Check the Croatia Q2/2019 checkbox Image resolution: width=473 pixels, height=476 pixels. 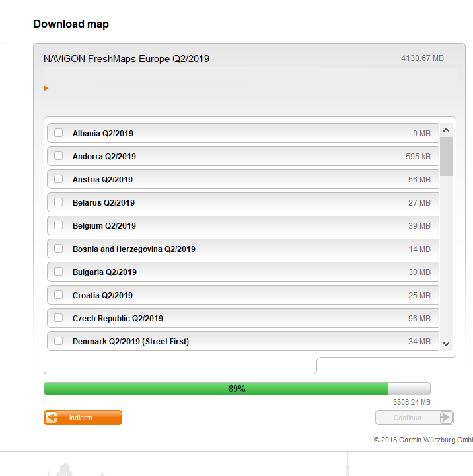pos(59,294)
